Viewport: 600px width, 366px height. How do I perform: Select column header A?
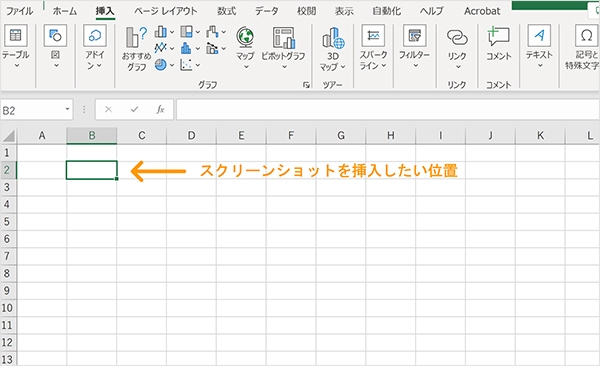point(42,136)
